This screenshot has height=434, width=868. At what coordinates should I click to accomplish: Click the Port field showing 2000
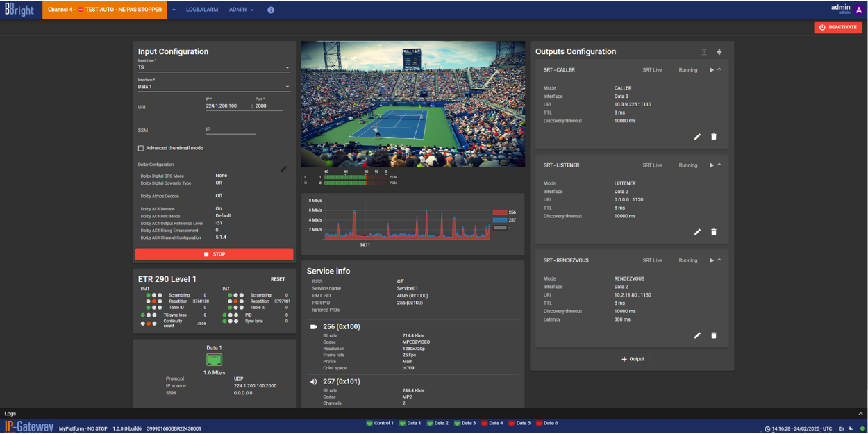coord(268,106)
